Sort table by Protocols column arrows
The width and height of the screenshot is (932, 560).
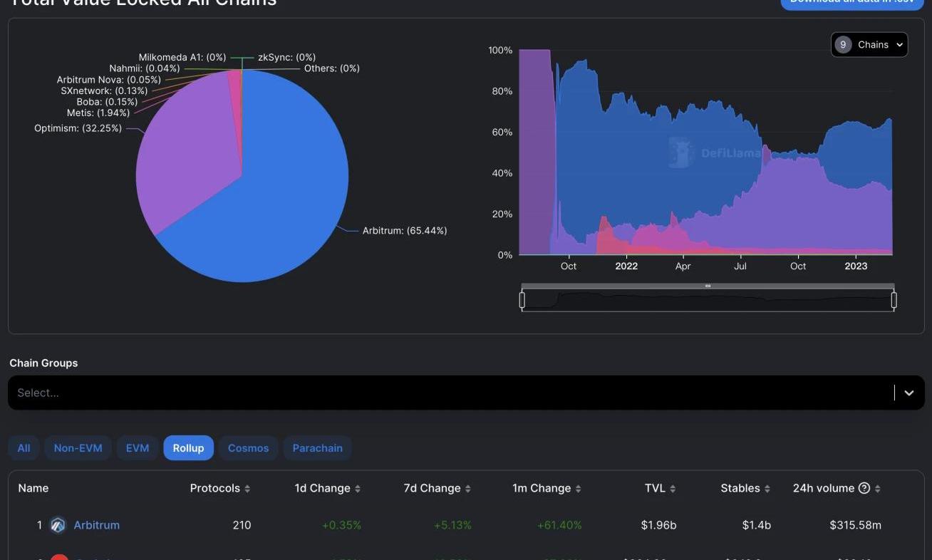click(247, 489)
